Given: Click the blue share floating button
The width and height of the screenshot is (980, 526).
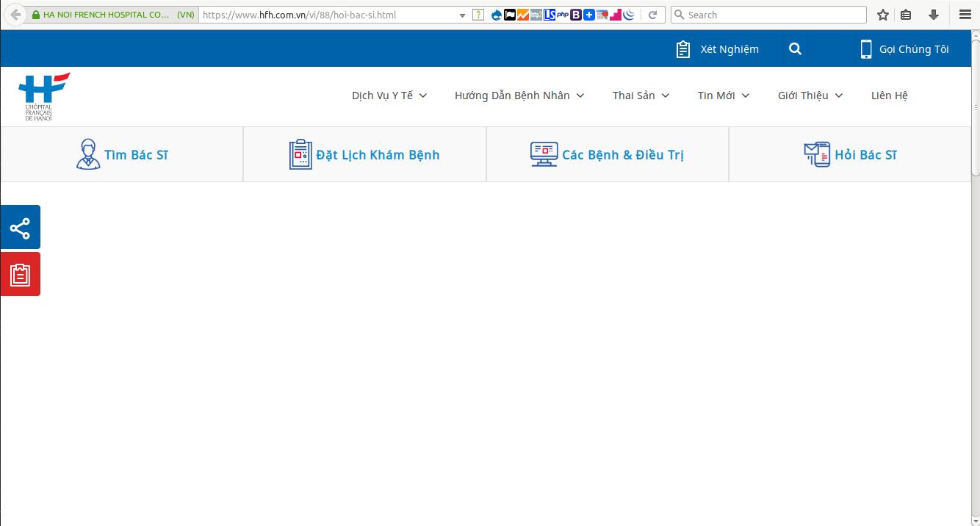Looking at the screenshot, I should tap(21, 227).
